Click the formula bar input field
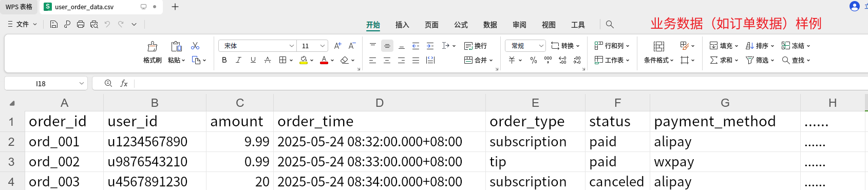 [x=501, y=83]
